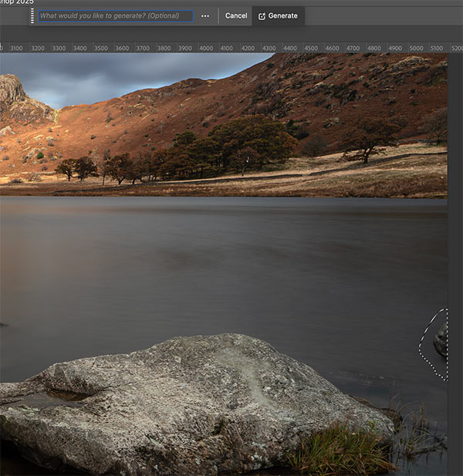Click the generate prompt text field
Viewport: 463px width, 476px height.
tap(116, 15)
